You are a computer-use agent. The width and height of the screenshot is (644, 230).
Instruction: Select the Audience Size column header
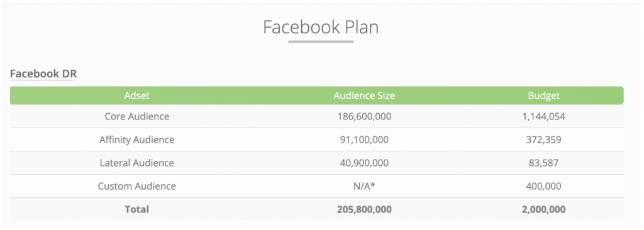click(364, 96)
